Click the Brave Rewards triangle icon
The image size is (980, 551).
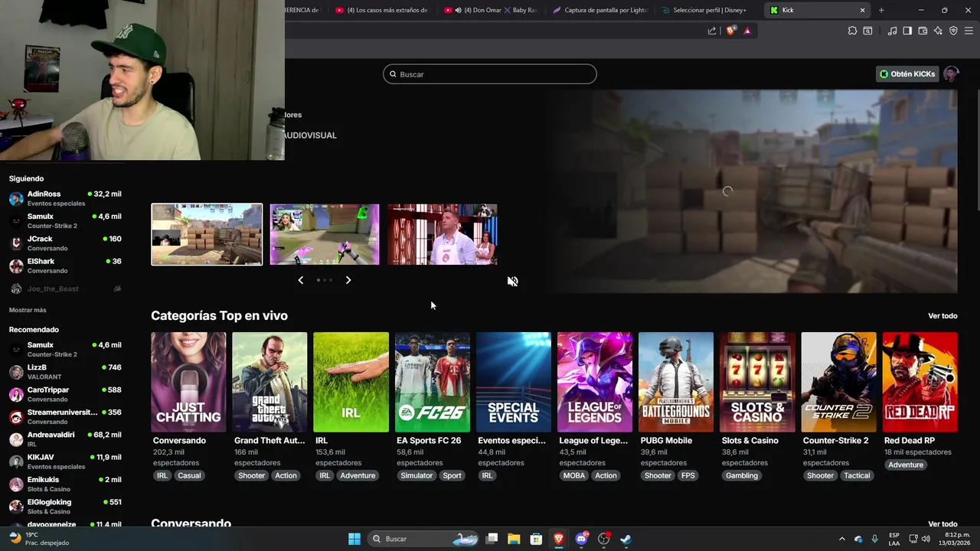[747, 31]
